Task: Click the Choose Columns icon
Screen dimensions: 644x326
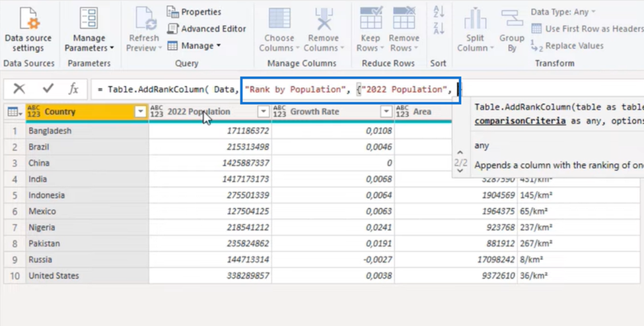Action: pos(279,18)
